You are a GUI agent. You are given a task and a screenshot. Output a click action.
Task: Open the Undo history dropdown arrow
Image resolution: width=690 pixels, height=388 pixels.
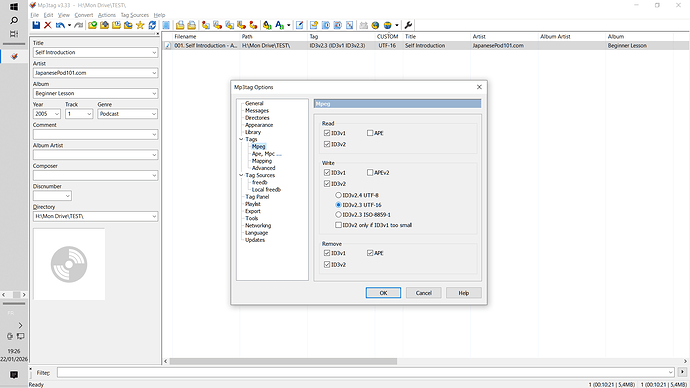click(x=69, y=25)
